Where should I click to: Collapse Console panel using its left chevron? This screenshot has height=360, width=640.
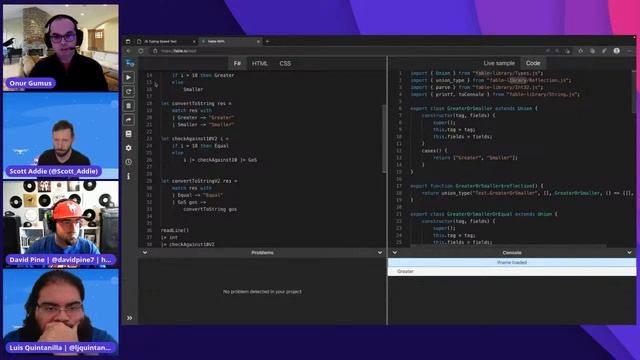pos(395,253)
